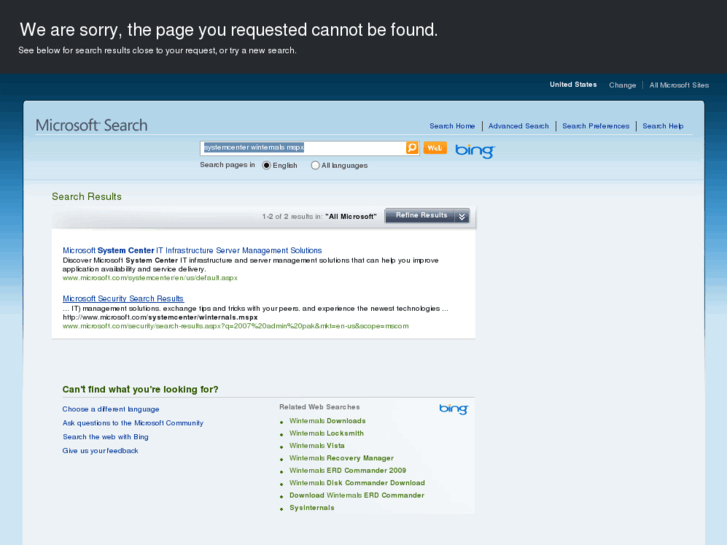Click Choose a different language
The height and width of the screenshot is (545, 727).
click(x=111, y=409)
